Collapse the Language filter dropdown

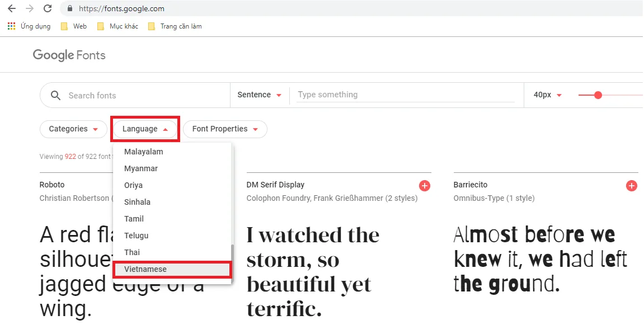click(145, 129)
